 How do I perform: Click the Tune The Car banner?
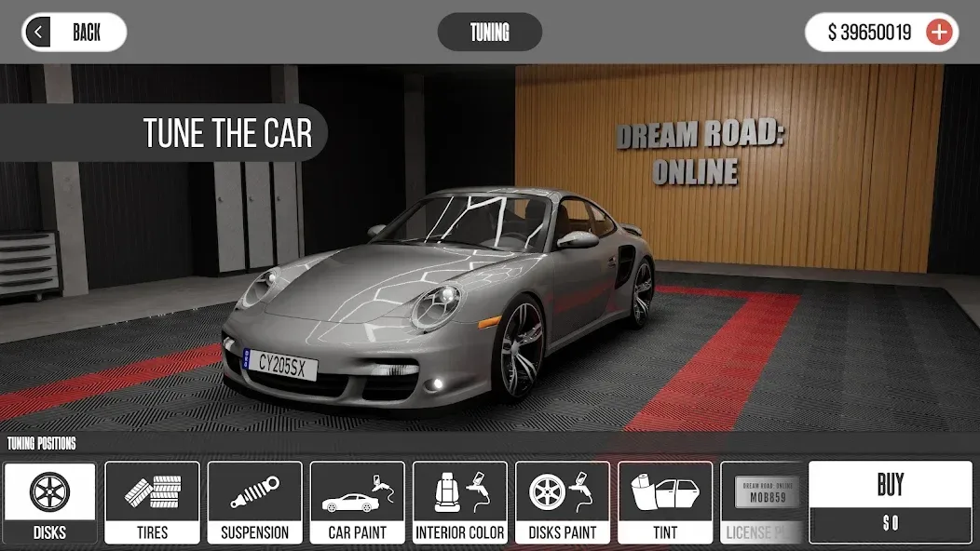coord(164,132)
